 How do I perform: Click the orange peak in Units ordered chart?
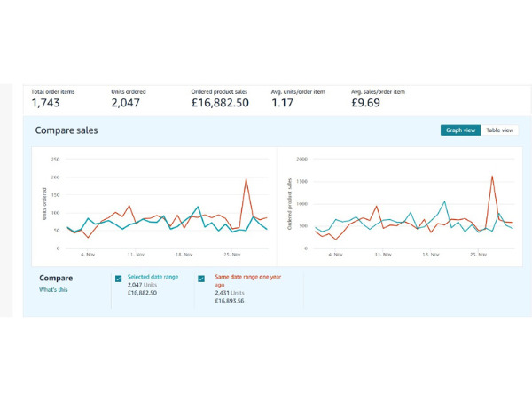pyautogui.click(x=246, y=179)
